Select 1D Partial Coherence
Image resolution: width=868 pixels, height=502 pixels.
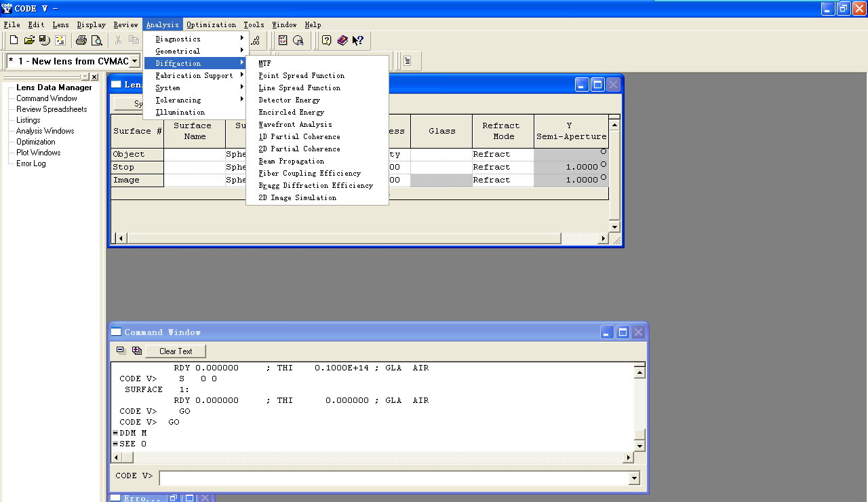317,136
